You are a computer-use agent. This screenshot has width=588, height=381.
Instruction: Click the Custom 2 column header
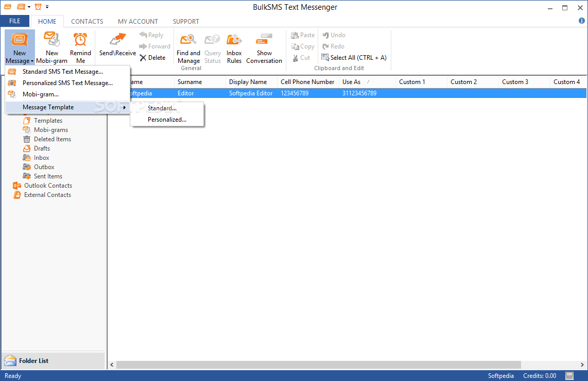(x=473, y=82)
